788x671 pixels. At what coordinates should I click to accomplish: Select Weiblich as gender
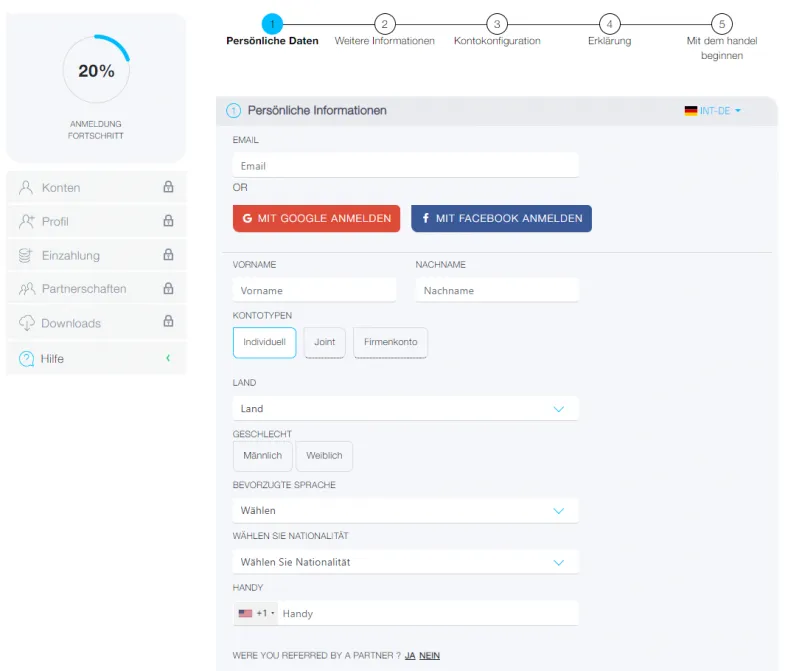[324, 456]
